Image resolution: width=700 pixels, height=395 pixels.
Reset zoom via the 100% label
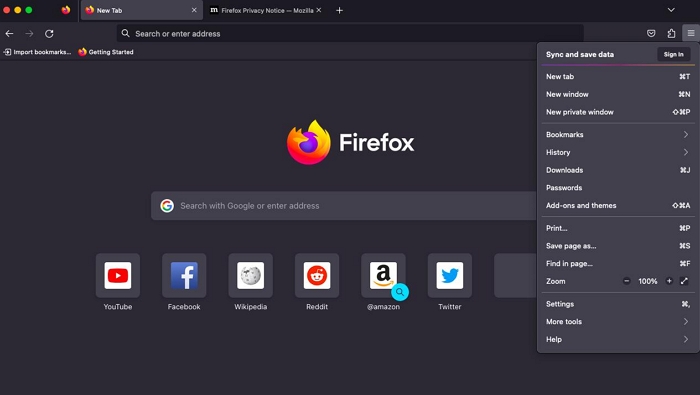[648, 281]
